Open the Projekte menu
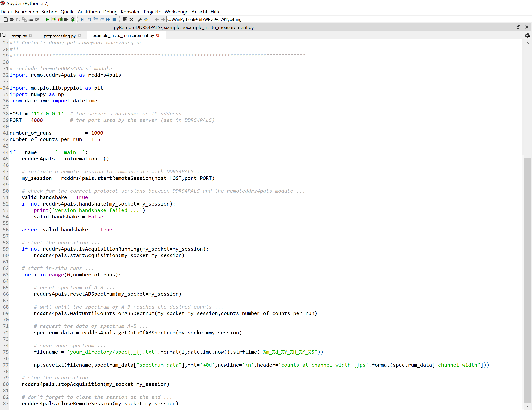This screenshot has height=410, width=532. (x=152, y=12)
